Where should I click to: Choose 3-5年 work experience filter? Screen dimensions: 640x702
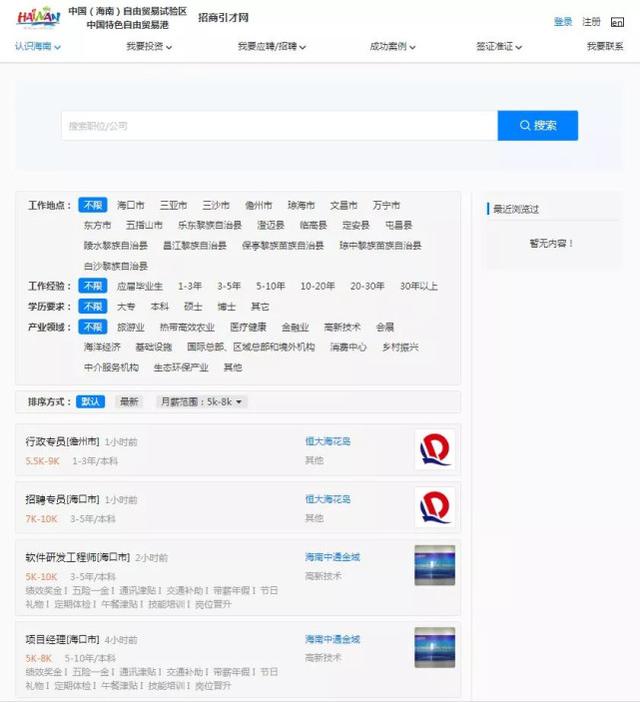tap(229, 286)
